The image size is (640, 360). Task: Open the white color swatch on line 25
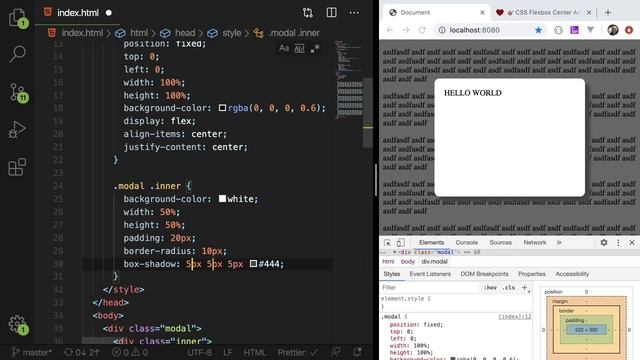pos(222,199)
